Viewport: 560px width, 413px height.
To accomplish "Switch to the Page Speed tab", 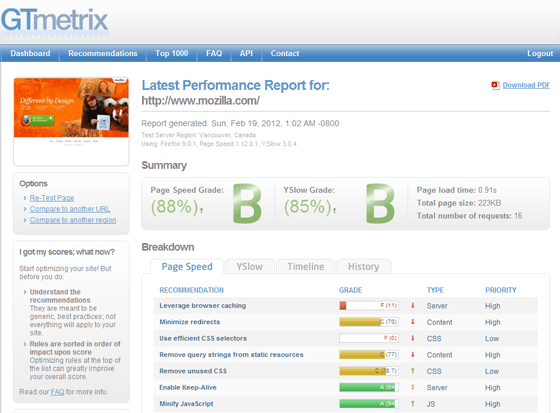I will pos(187,267).
